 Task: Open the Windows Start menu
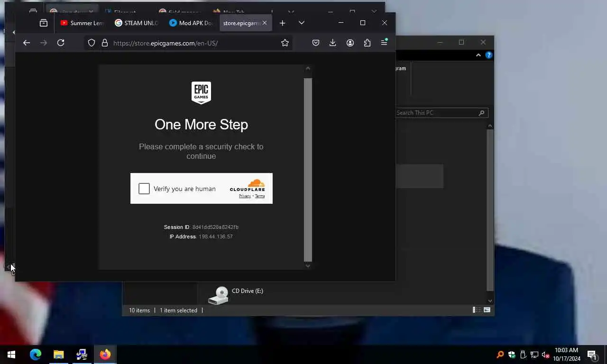pyautogui.click(x=11, y=355)
